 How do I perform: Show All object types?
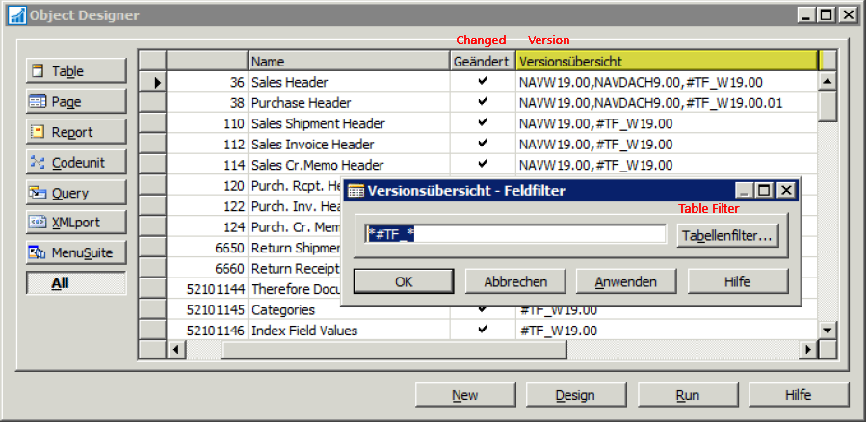pyautogui.click(x=76, y=283)
